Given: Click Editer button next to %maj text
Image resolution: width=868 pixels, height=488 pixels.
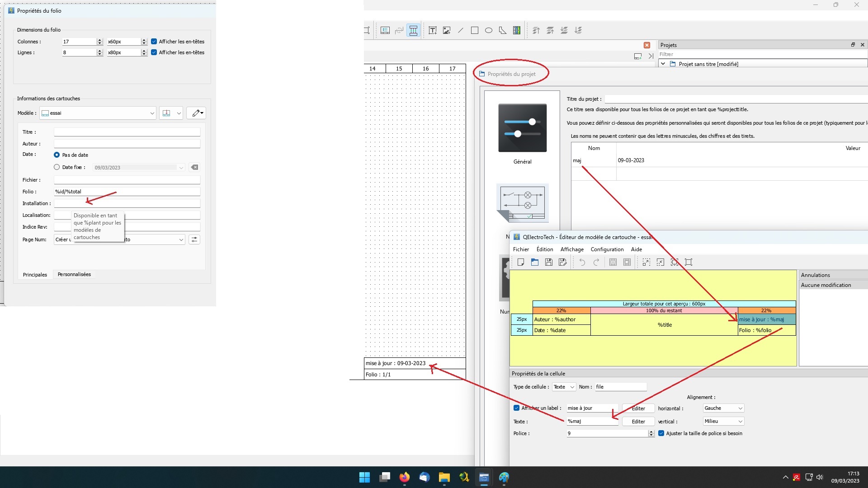Looking at the screenshot, I should click(x=638, y=422).
